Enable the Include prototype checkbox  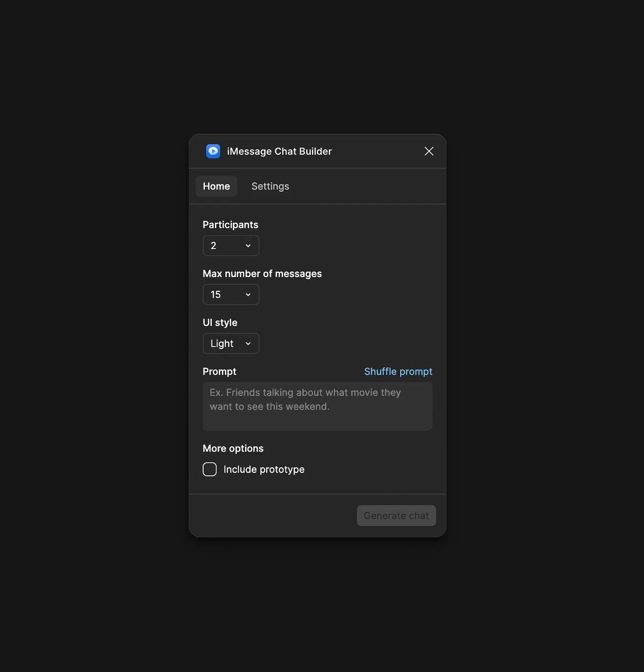pos(210,469)
